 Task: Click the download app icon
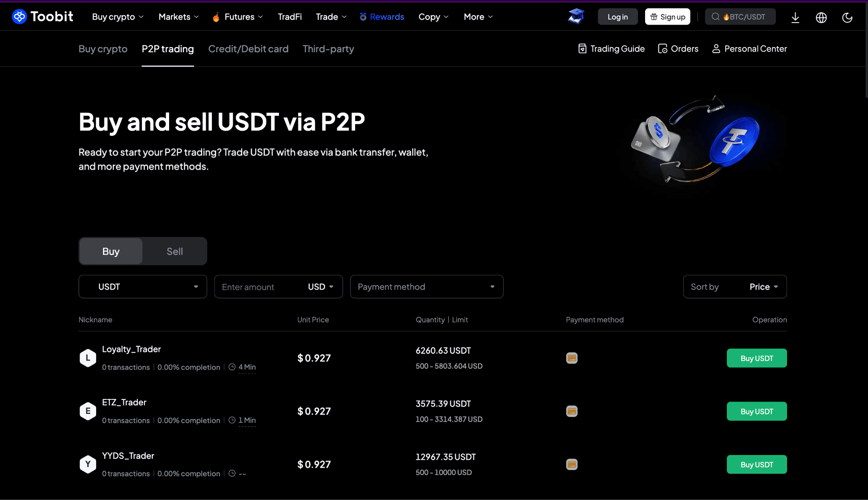click(795, 17)
